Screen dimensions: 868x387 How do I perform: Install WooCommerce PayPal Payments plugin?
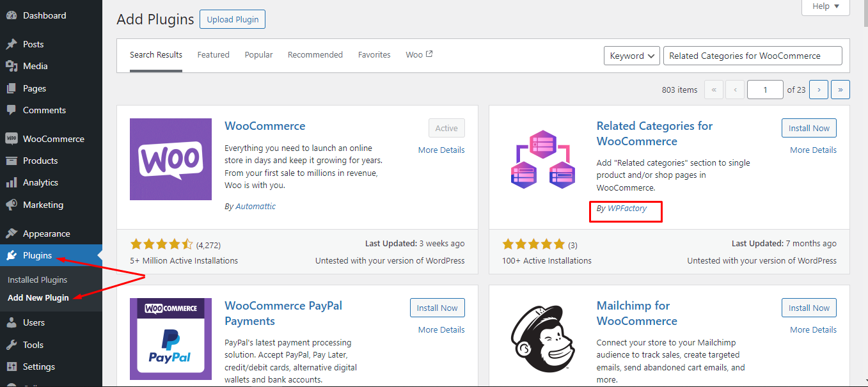(438, 308)
